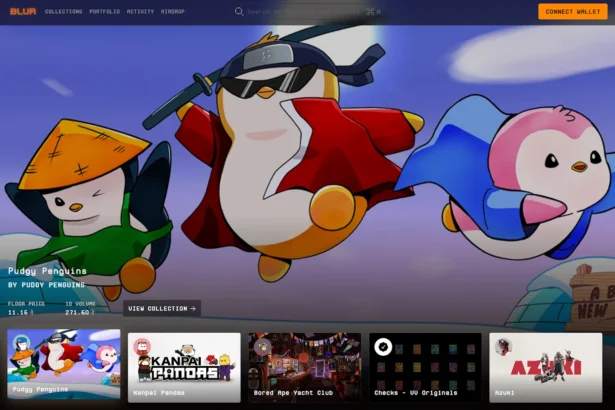The height and width of the screenshot is (410, 615).
Task: Go to the Activity page
Action: tap(140, 11)
